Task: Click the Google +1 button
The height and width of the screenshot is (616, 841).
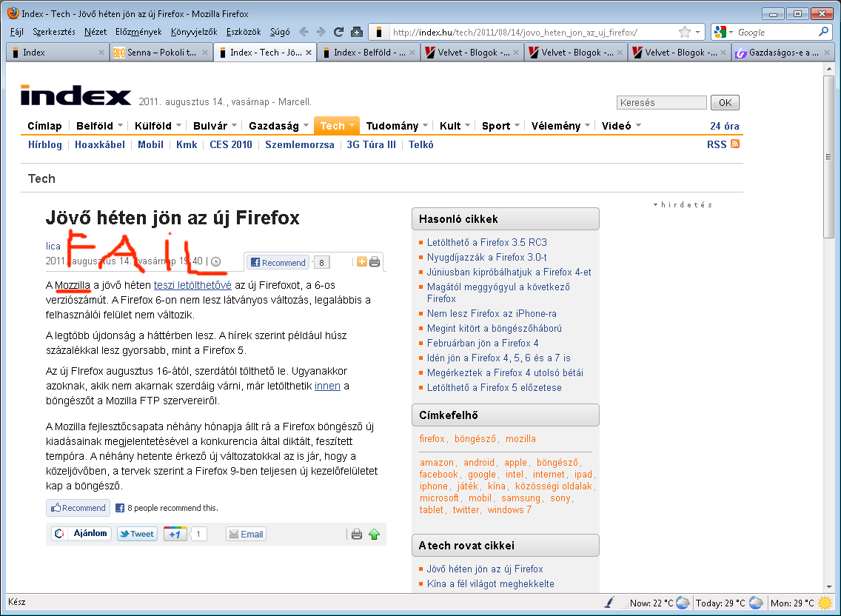Action: click(175, 534)
